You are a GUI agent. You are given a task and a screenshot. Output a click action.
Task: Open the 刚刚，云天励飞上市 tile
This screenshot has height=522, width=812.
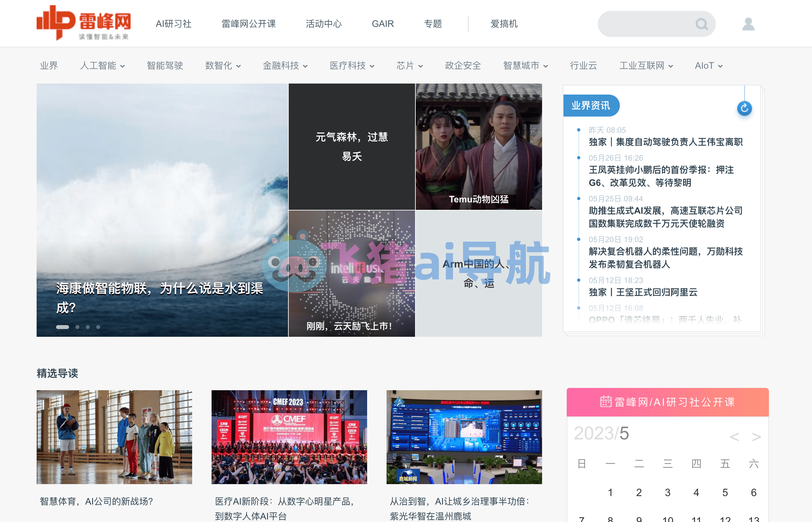(x=352, y=274)
